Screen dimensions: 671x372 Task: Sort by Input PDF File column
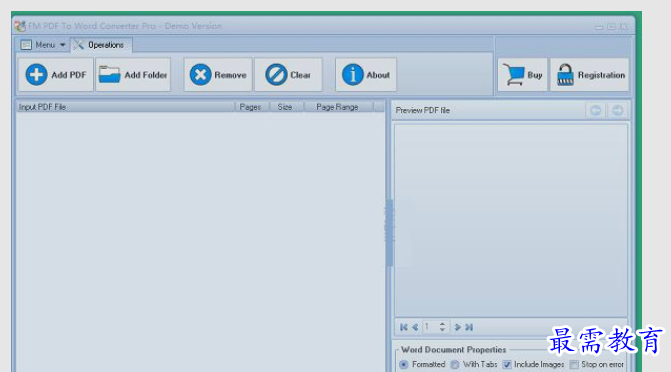(125, 107)
